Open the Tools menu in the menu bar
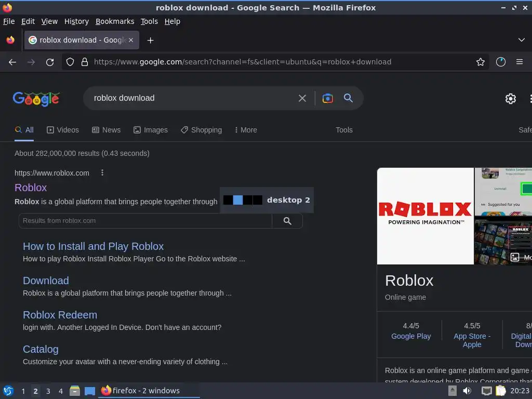The height and width of the screenshot is (399, 532). coord(149,21)
